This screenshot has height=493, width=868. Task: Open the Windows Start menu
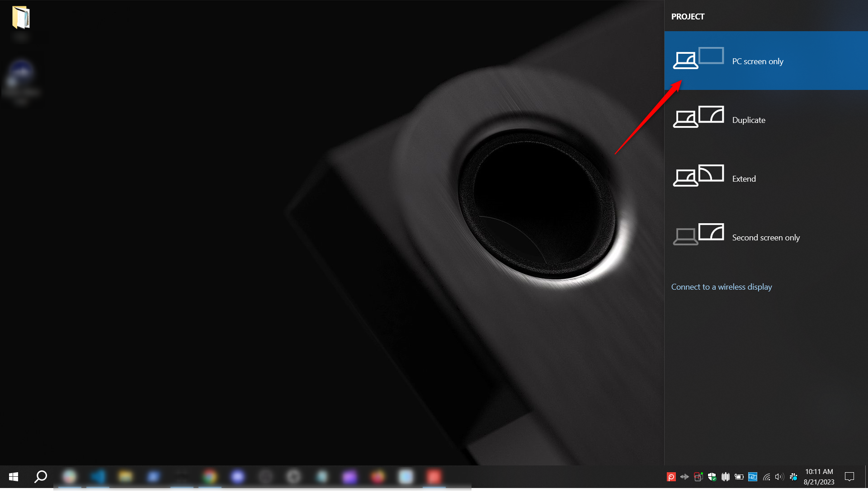[x=14, y=477]
